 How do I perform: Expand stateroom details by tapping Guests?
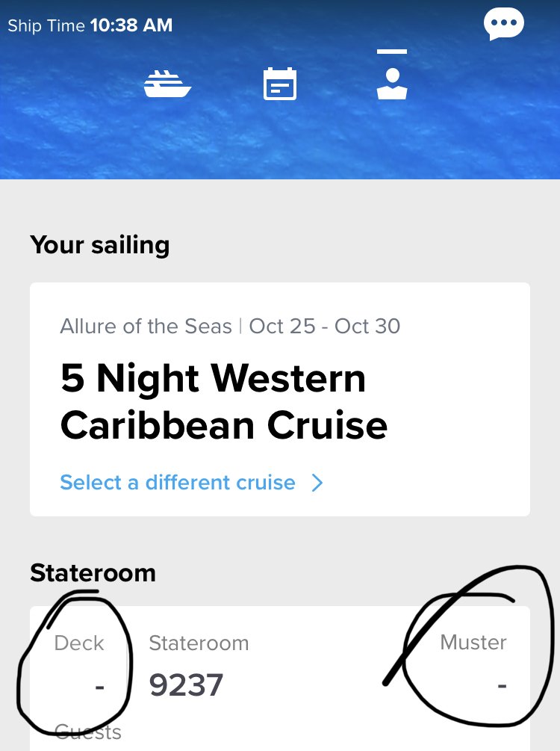[x=87, y=731]
